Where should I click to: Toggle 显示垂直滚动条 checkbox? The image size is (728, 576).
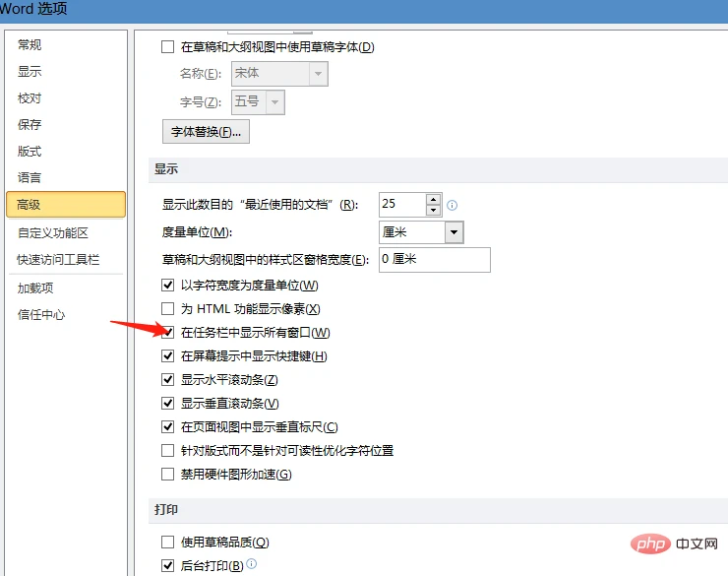[x=167, y=404]
